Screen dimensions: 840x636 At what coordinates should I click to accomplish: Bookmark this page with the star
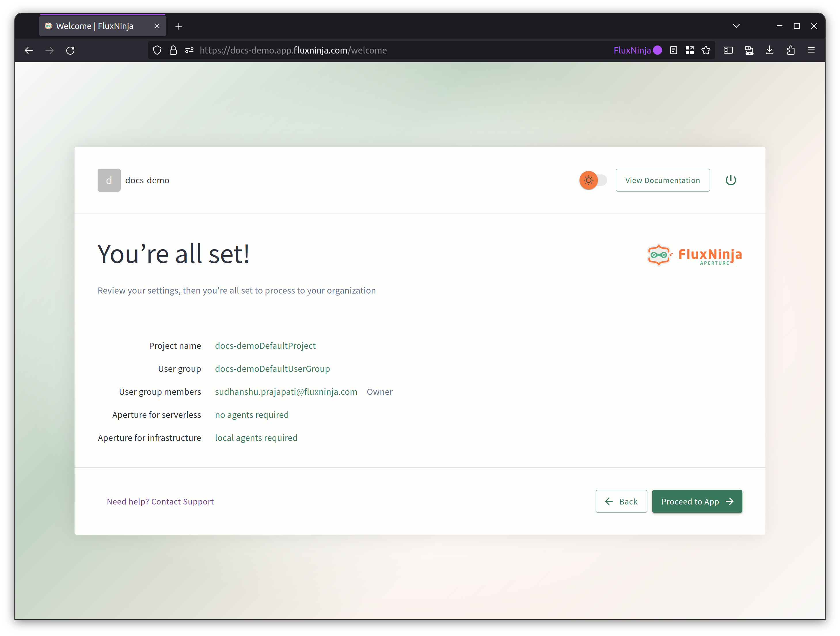pos(706,50)
